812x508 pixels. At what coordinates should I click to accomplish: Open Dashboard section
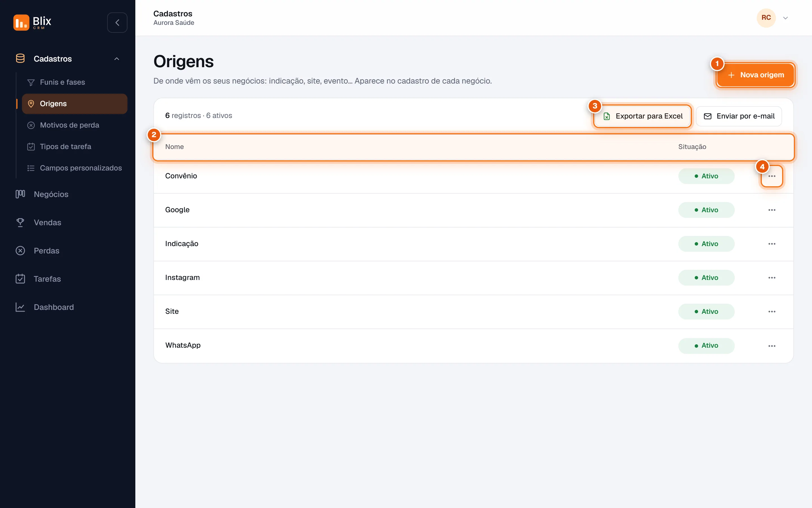(x=67, y=307)
